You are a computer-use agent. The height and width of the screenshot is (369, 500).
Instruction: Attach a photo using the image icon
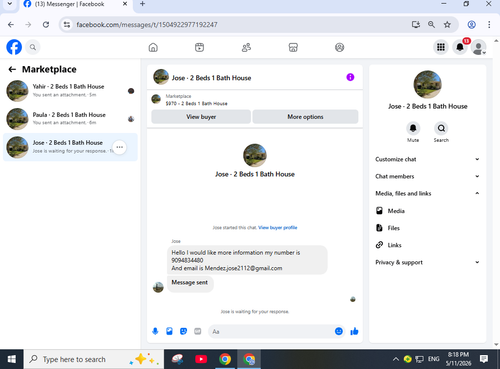pyautogui.click(x=169, y=331)
